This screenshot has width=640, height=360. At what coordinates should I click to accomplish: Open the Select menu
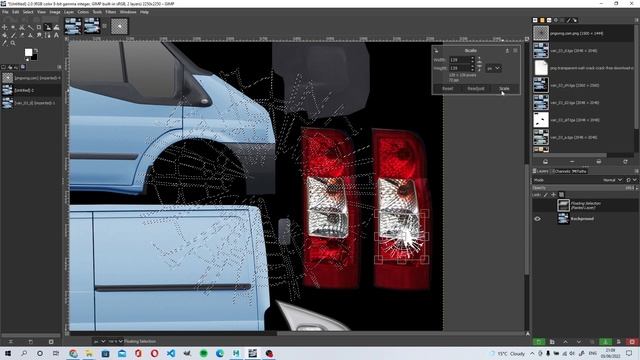(x=28, y=12)
